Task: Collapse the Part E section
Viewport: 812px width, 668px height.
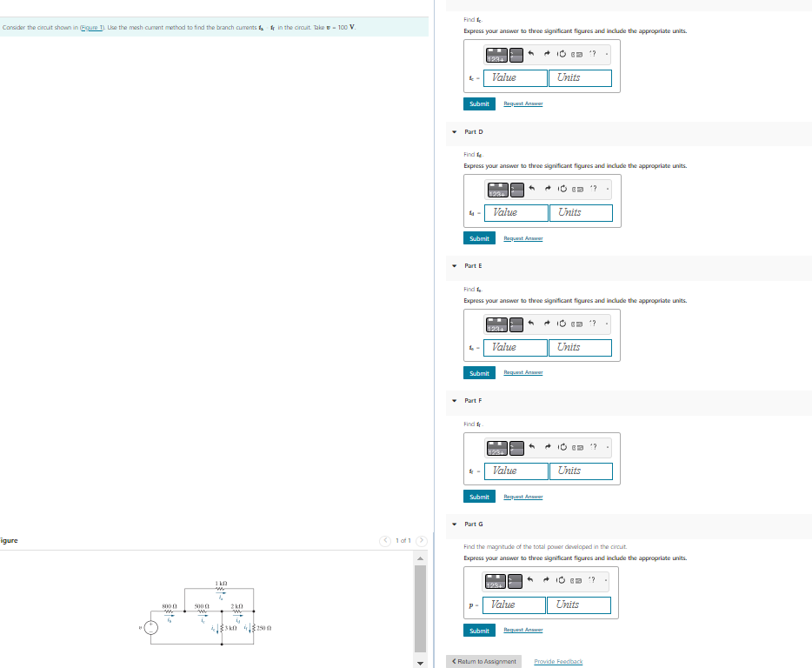Action: click(x=453, y=266)
